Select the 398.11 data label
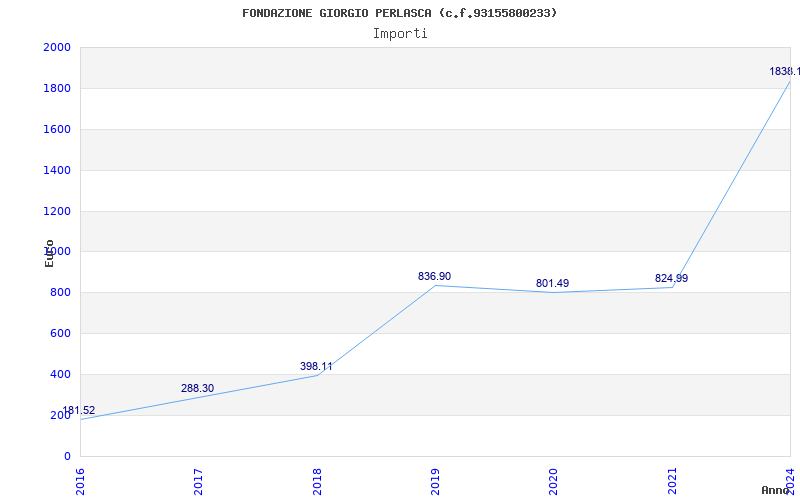The width and height of the screenshot is (800, 500). point(316,366)
